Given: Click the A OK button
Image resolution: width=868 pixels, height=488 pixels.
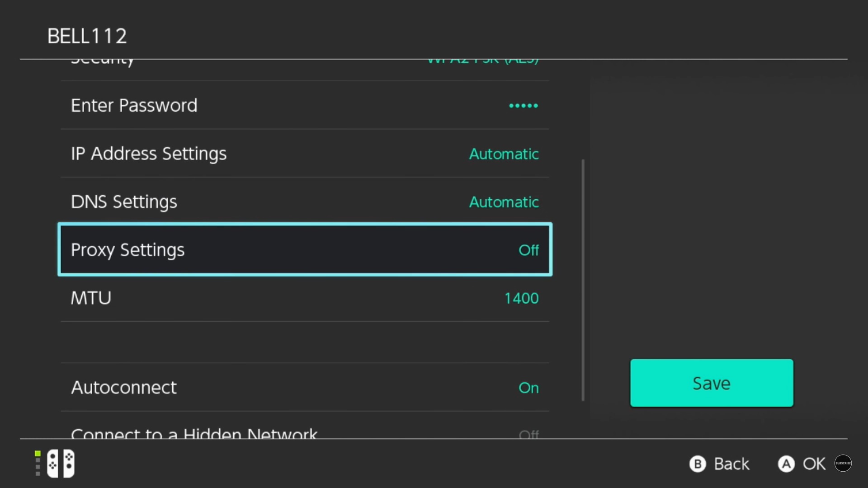Looking at the screenshot, I should 802,464.
